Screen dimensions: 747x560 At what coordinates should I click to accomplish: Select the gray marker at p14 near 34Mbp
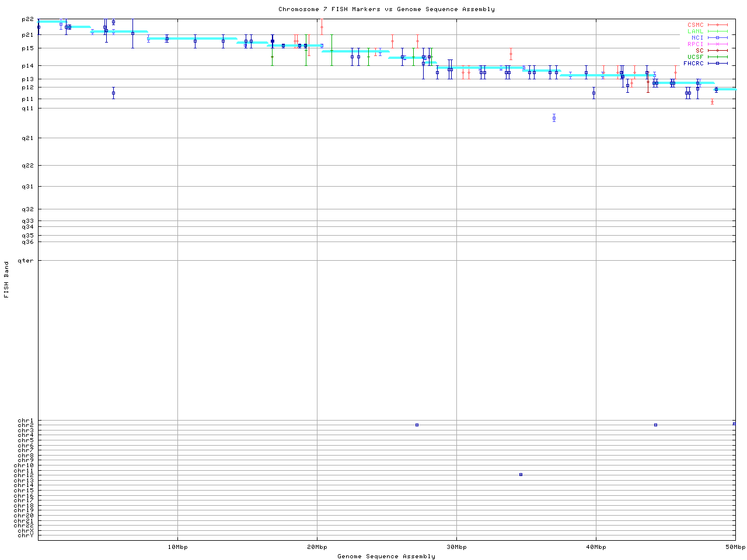(x=511, y=54)
